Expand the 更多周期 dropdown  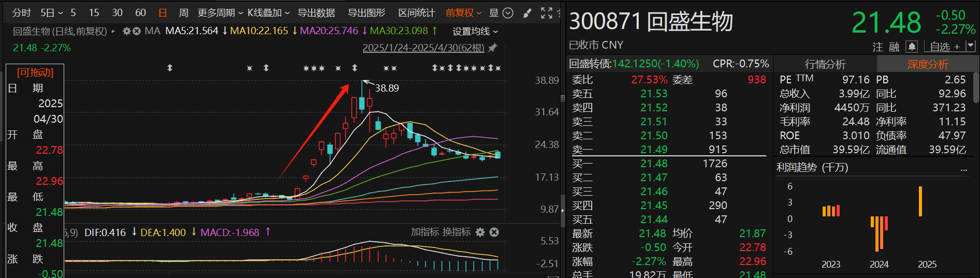220,13
